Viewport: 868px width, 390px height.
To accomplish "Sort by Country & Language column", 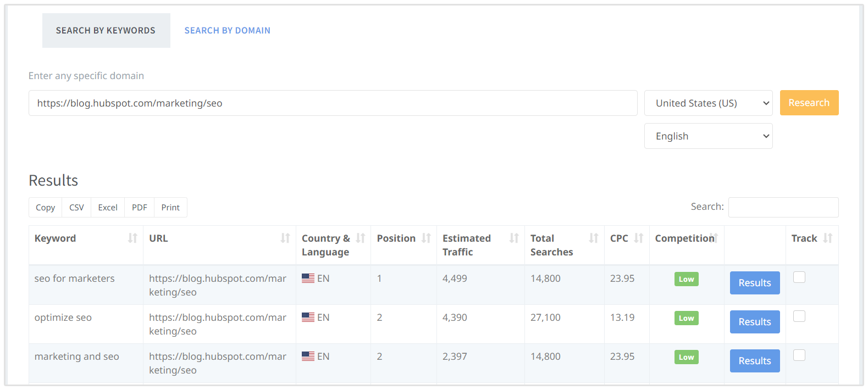I will click(361, 238).
